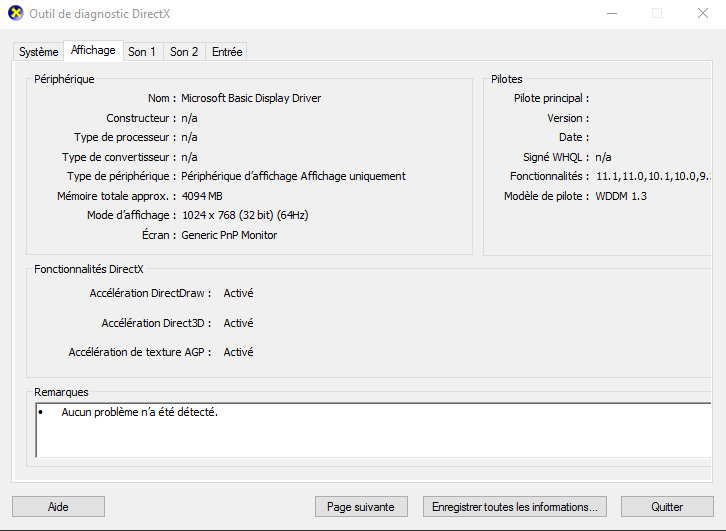Viewport: 726px width, 531px height.
Task: Click the 'Outil de diagnostic DirectX' window title
Action: pos(100,14)
